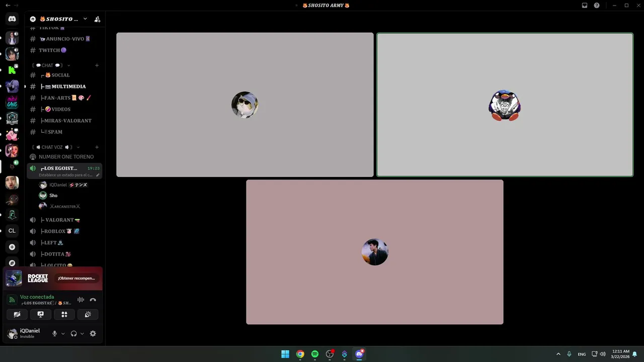
Task: Click the Rocket League game thumbnail
Action: pos(14,278)
